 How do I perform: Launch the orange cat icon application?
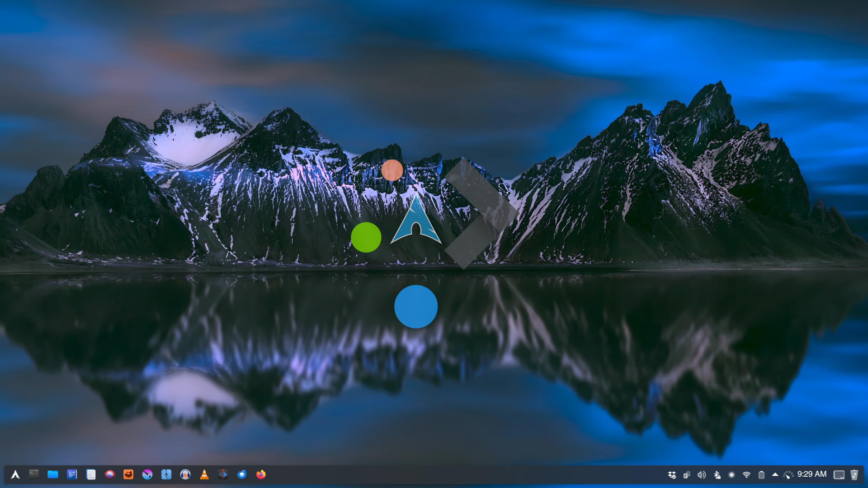tap(128, 474)
